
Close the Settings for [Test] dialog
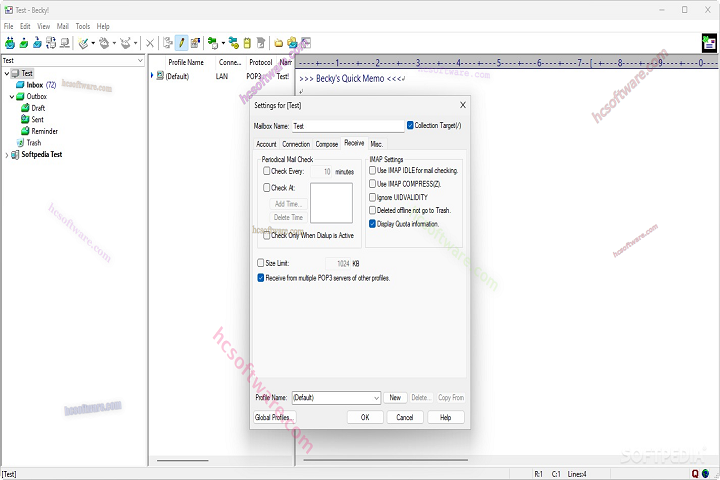tap(463, 105)
